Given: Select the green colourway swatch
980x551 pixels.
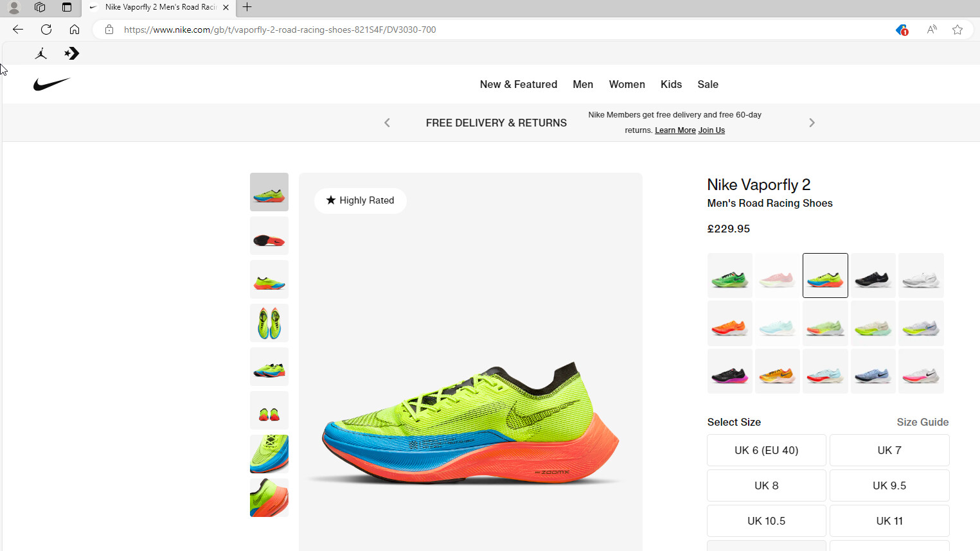Looking at the screenshot, I should tap(730, 275).
